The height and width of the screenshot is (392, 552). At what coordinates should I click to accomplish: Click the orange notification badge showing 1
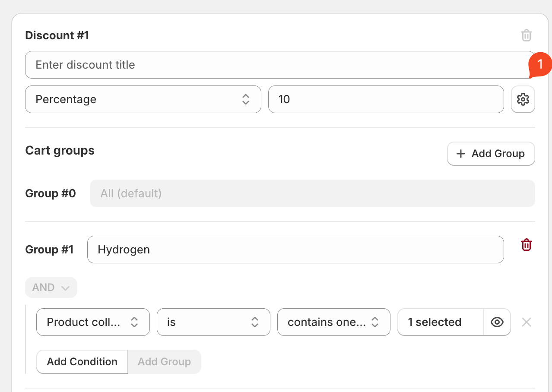click(539, 65)
